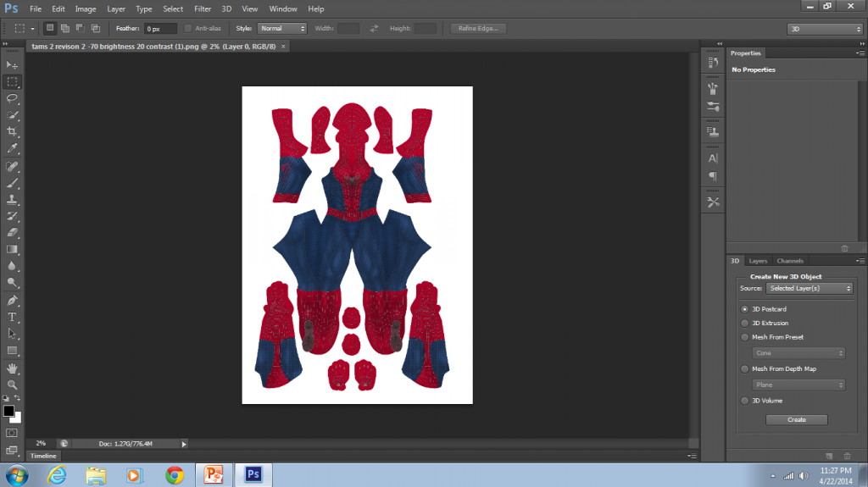The height and width of the screenshot is (487, 868).
Task: Select the Eyedropper tool
Action: [x=12, y=148]
